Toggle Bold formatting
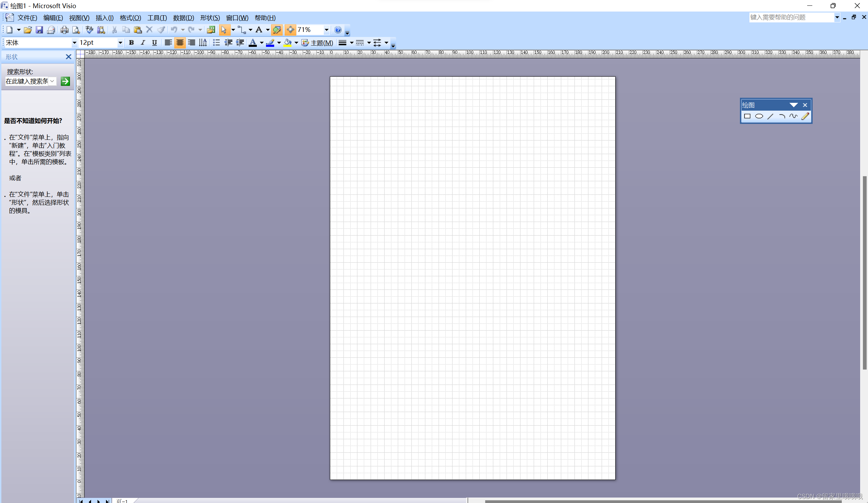The width and height of the screenshot is (868, 503). tap(131, 43)
